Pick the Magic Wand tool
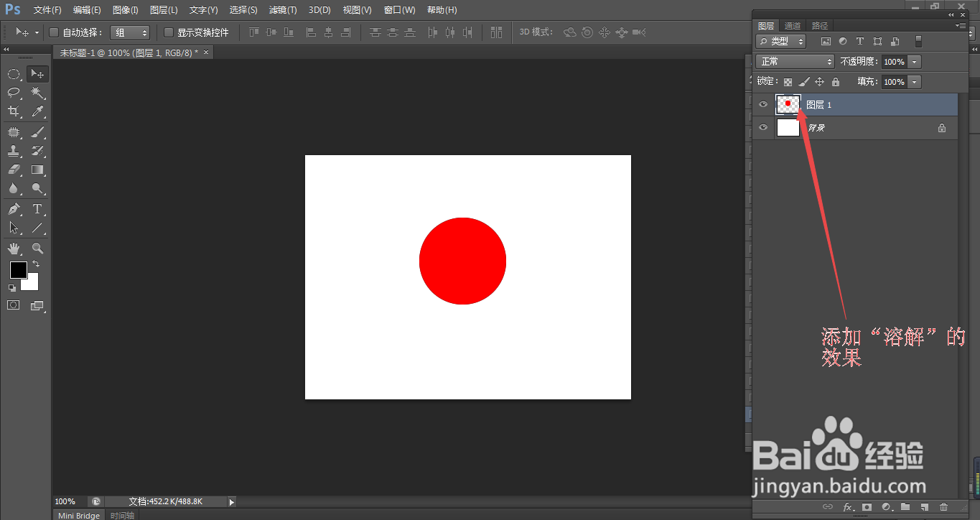 pyautogui.click(x=37, y=93)
